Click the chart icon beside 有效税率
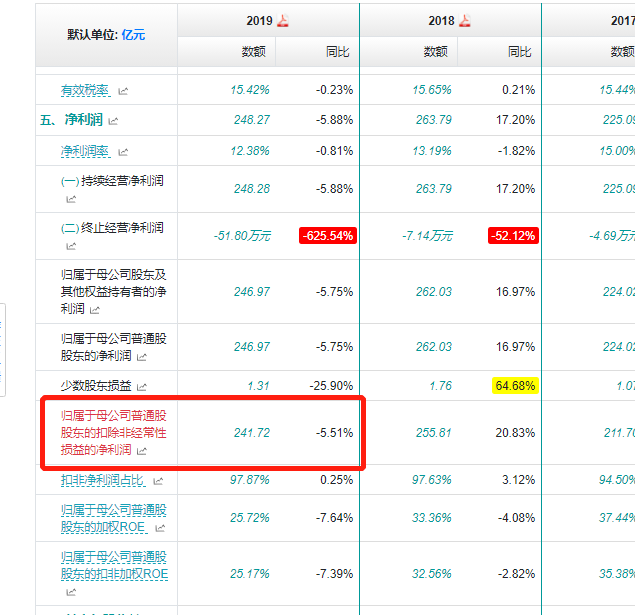The image size is (635, 615). [123, 91]
